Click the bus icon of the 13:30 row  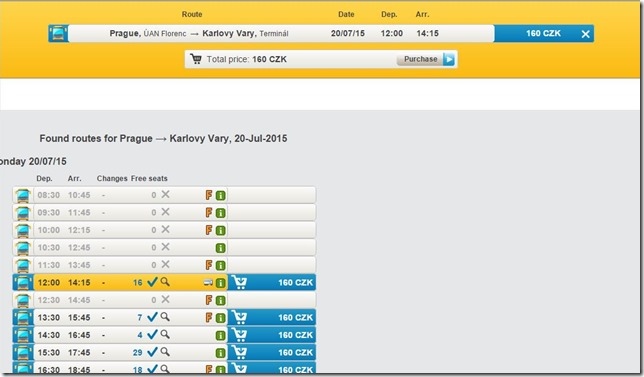23,317
